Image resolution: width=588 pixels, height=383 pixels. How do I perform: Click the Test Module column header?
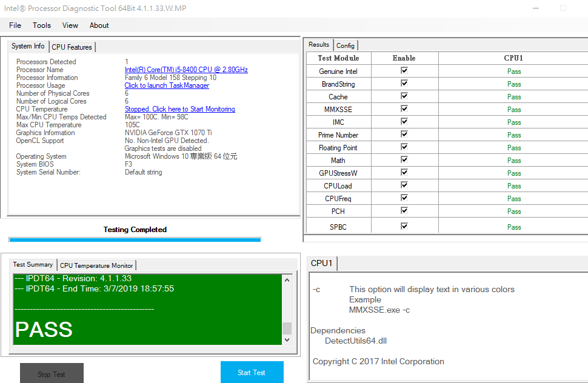coord(339,58)
